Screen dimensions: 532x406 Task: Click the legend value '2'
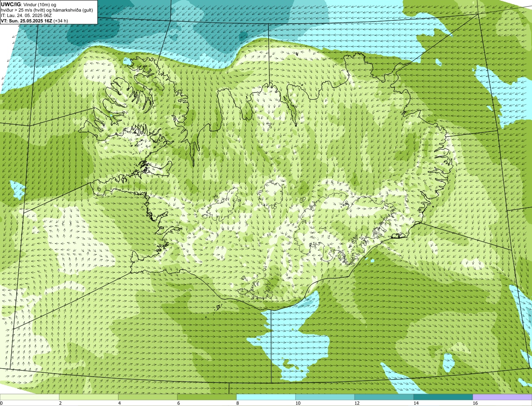pos(60,403)
